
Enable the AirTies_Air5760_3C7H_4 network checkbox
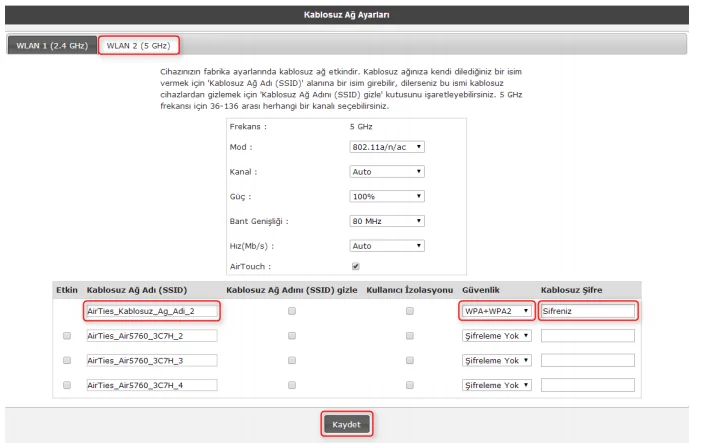click(68, 385)
